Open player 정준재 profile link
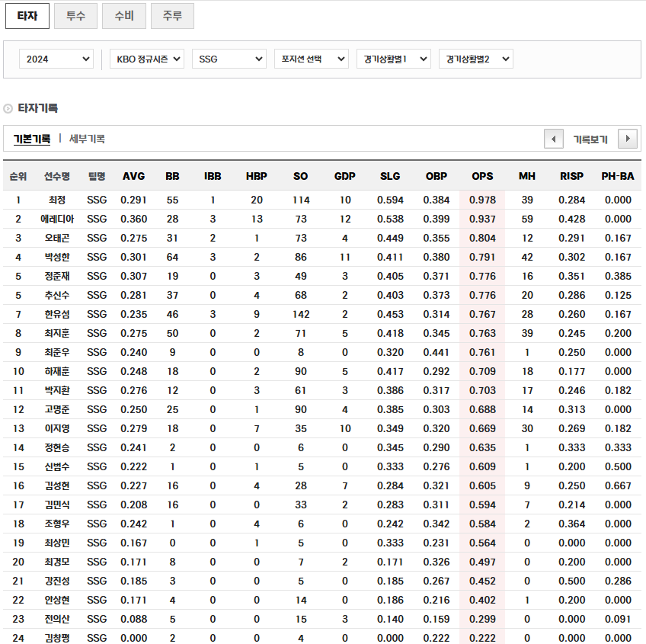Screen dimensions: 646x644 tap(57, 276)
